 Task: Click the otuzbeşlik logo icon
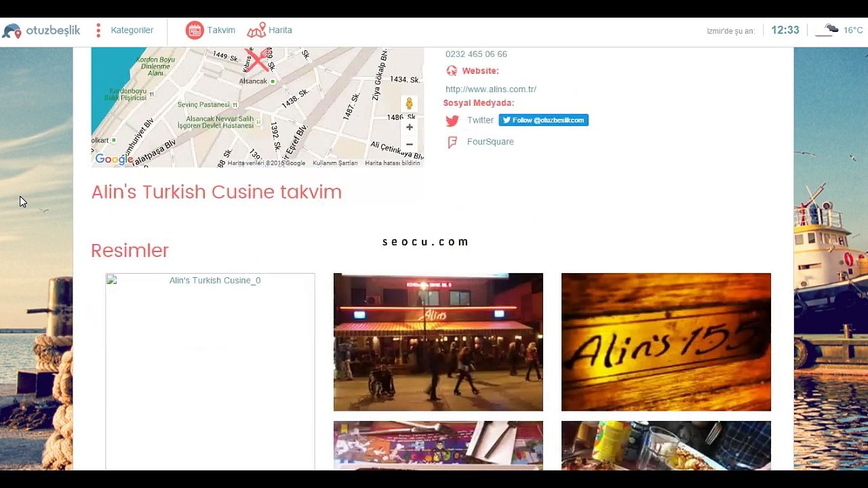[x=12, y=30]
